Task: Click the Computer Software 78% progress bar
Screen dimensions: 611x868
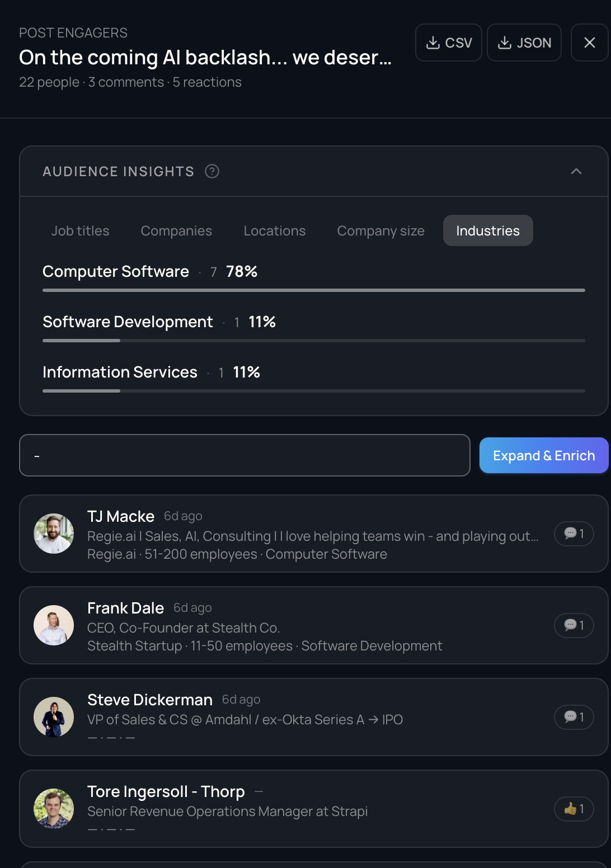Action: tap(314, 290)
